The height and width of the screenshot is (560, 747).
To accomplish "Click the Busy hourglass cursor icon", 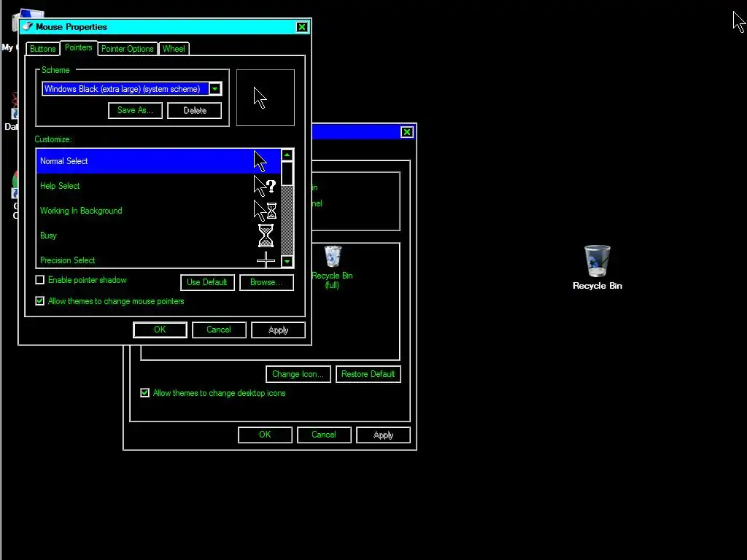I will [266, 236].
